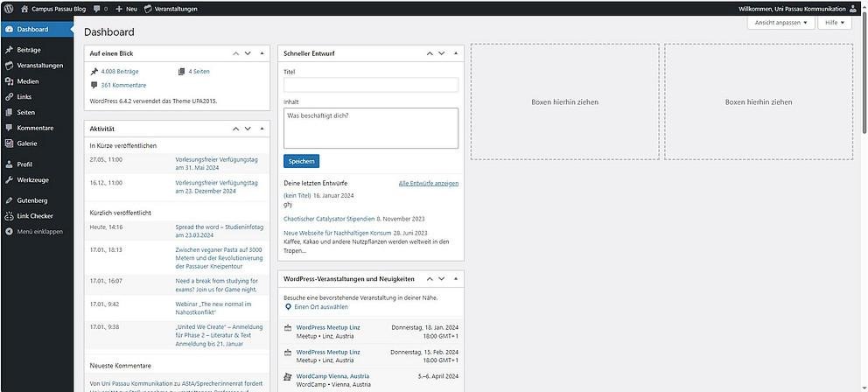This screenshot has width=868, height=392.
Task: Open Kommentare in the sidebar menu
Action: 37,128
